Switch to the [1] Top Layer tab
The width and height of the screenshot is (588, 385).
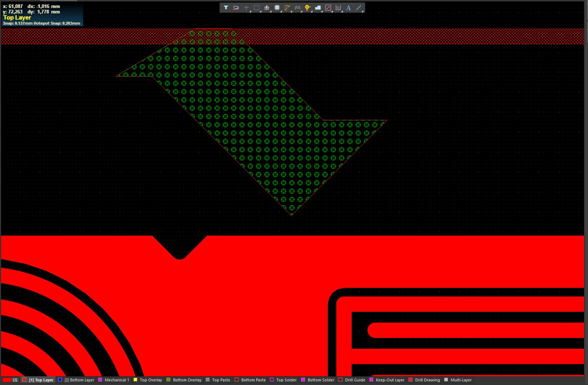click(38, 380)
